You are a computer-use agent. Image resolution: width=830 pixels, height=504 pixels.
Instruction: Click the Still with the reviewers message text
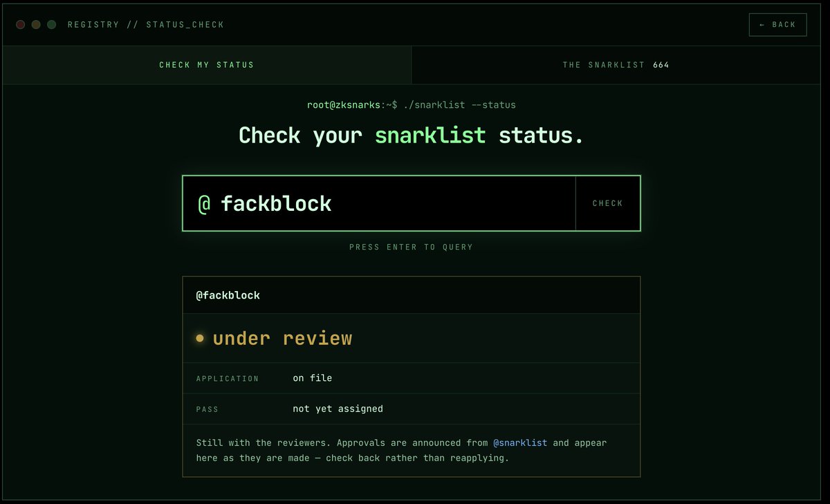402,450
